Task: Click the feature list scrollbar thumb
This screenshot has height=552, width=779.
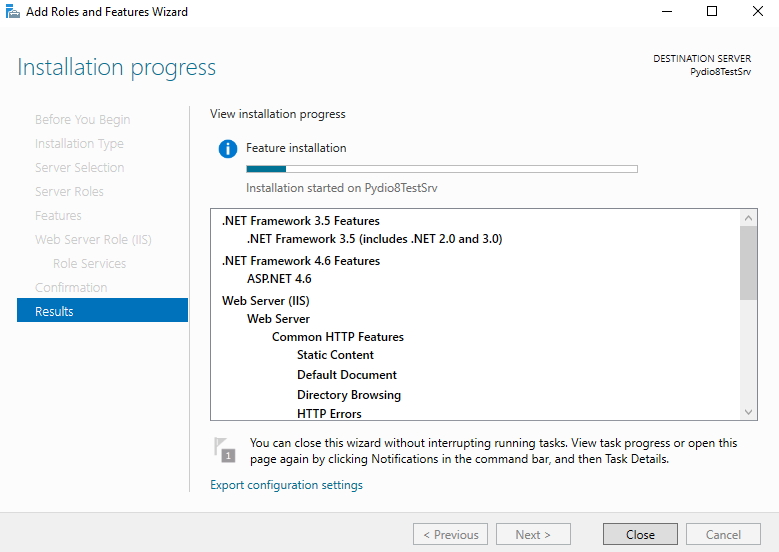Action: [748, 263]
